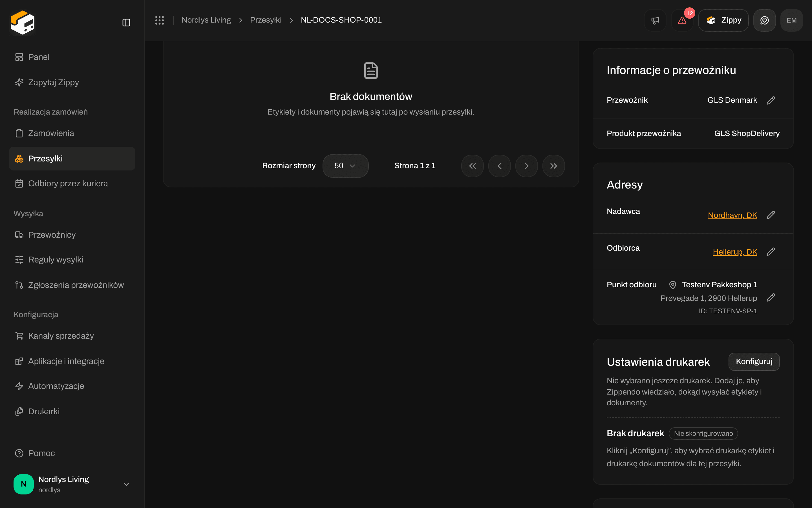This screenshot has width=812, height=508.
Task: Click the Konfiguruj printers button
Action: [754, 362]
